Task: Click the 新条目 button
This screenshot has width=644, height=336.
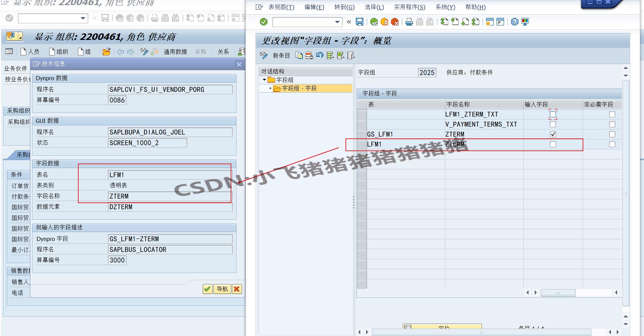Action: pyautogui.click(x=281, y=55)
